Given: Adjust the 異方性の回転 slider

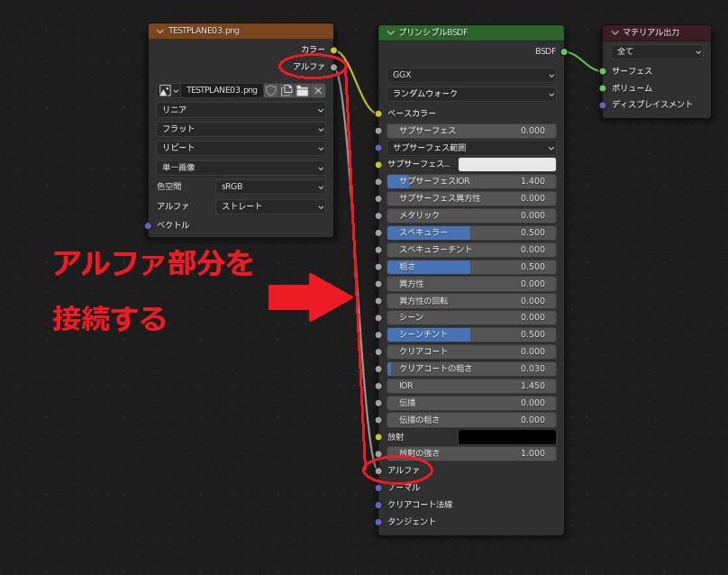Looking at the screenshot, I should point(471,301).
